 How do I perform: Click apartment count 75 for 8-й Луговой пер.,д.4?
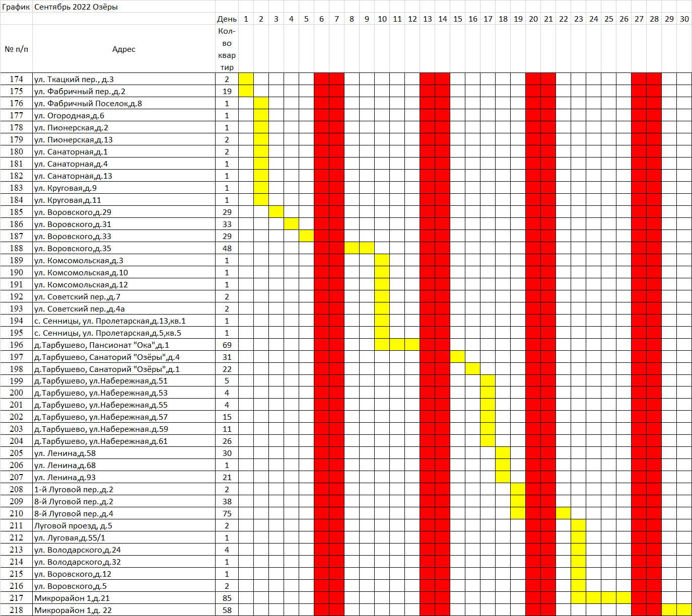coord(227,513)
